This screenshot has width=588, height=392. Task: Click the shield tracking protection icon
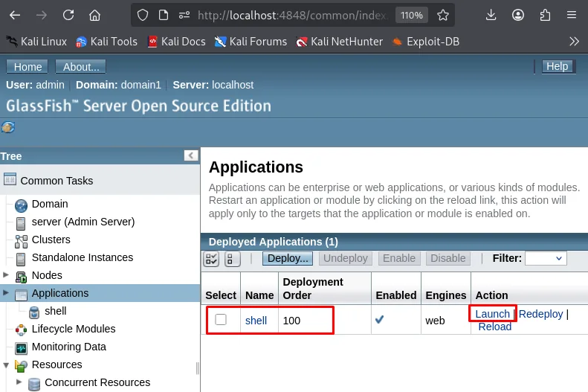143,16
